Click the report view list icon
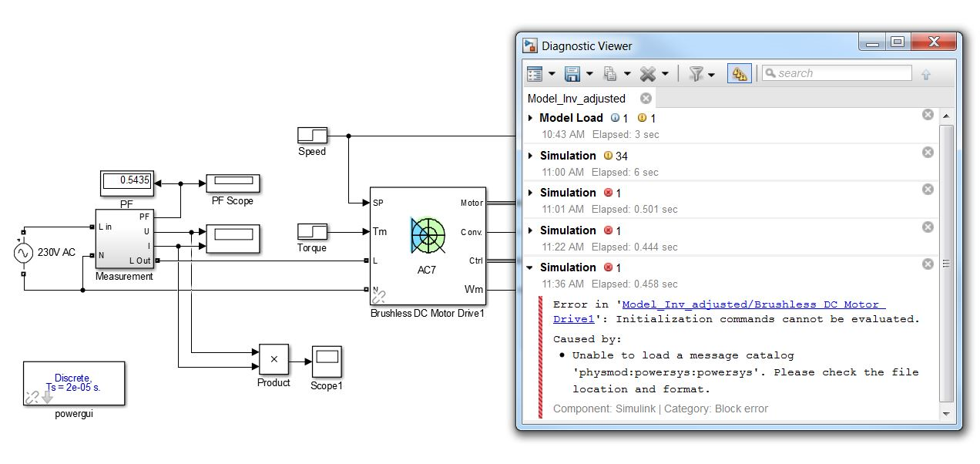 point(535,74)
